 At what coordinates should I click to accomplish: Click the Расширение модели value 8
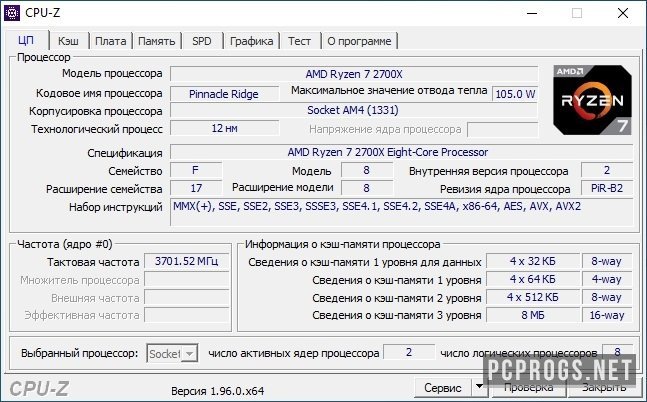[366, 188]
